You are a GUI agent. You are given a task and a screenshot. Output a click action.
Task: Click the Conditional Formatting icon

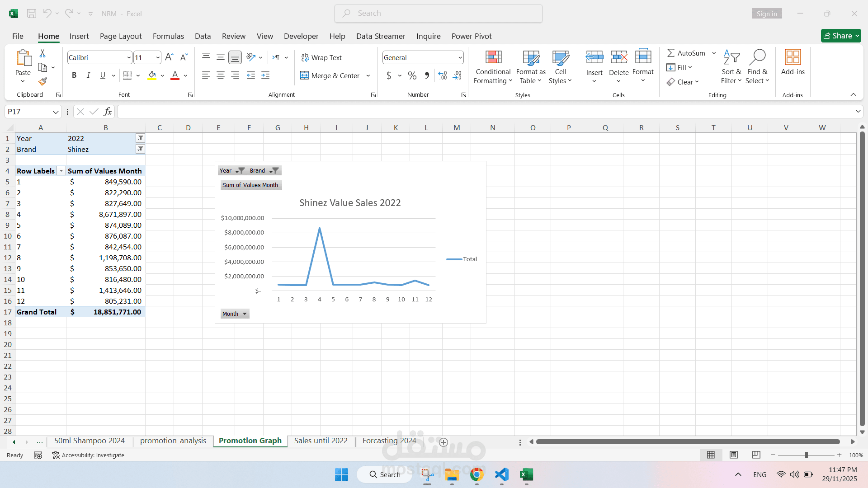(493, 57)
